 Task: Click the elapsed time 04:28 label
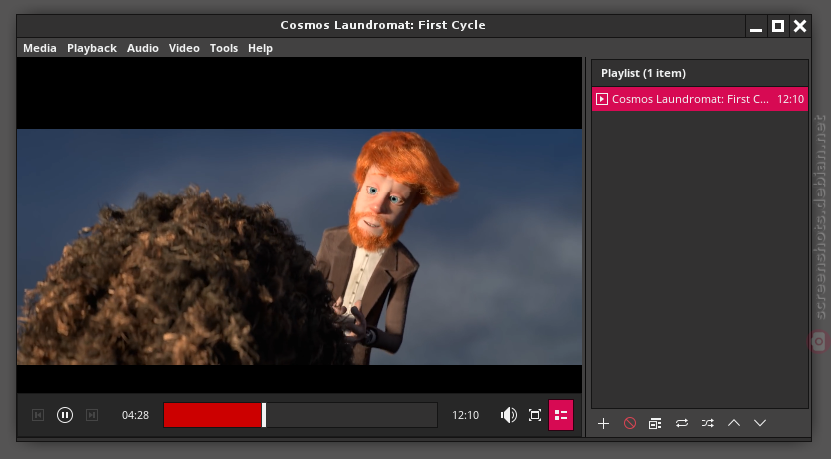tap(135, 415)
